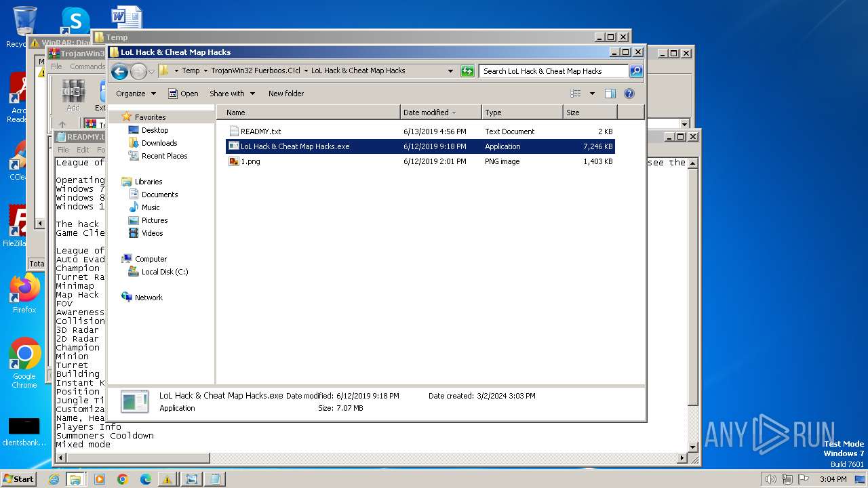The height and width of the screenshot is (488, 868).
Task: Open recent pages dropdown beside Forward
Action: [x=151, y=71]
